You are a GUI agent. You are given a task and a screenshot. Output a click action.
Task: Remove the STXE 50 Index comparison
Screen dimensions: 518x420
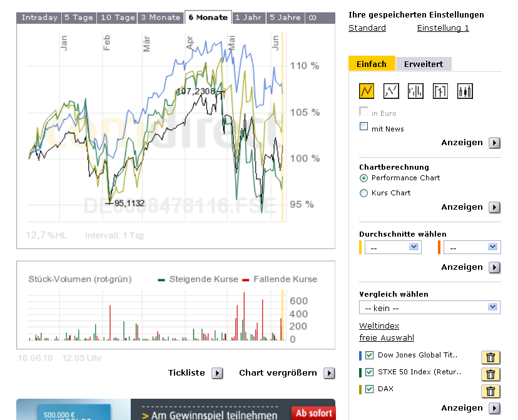pos(490,374)
